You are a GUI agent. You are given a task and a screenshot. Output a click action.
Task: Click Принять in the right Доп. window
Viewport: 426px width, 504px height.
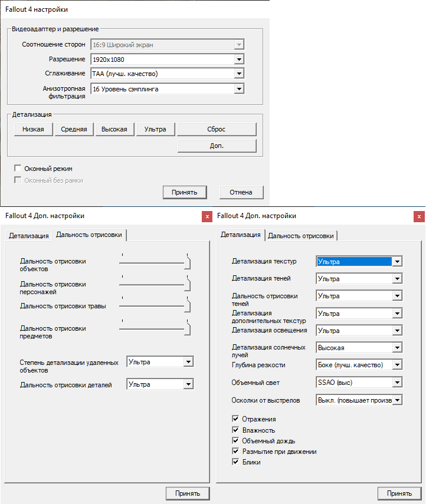(399, 493)
